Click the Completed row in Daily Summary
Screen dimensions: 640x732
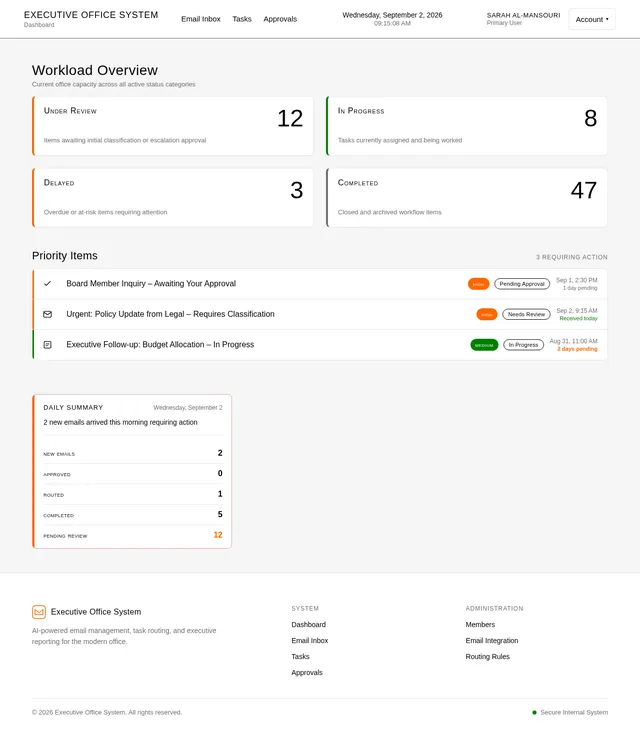(x=133, y=515)
